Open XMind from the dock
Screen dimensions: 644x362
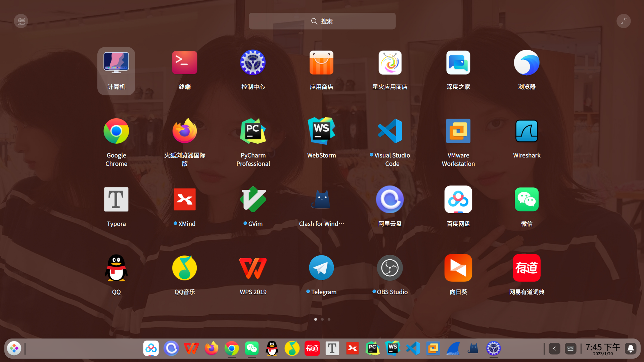[x=353, y=349]
